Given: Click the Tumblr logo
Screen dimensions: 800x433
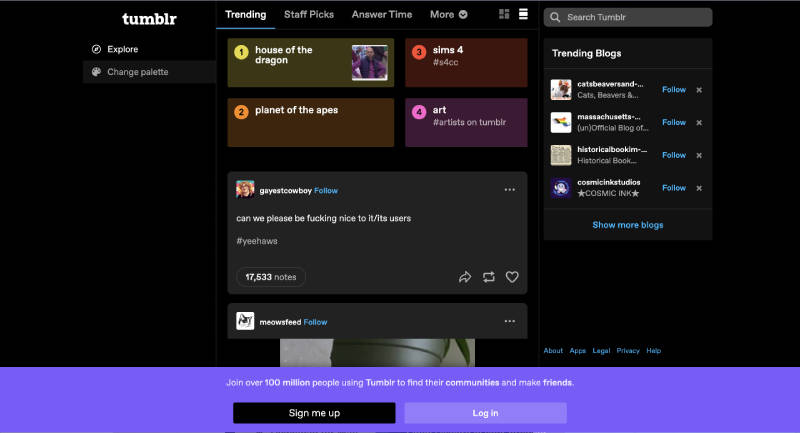Looking at the screenshot, I should click(149, 19).
